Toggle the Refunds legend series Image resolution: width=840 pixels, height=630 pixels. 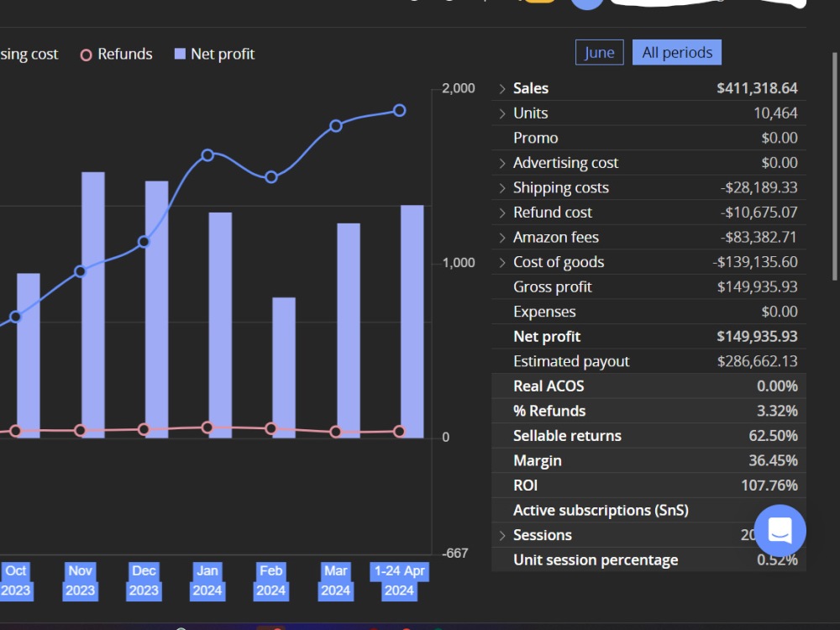coord(116,54)
